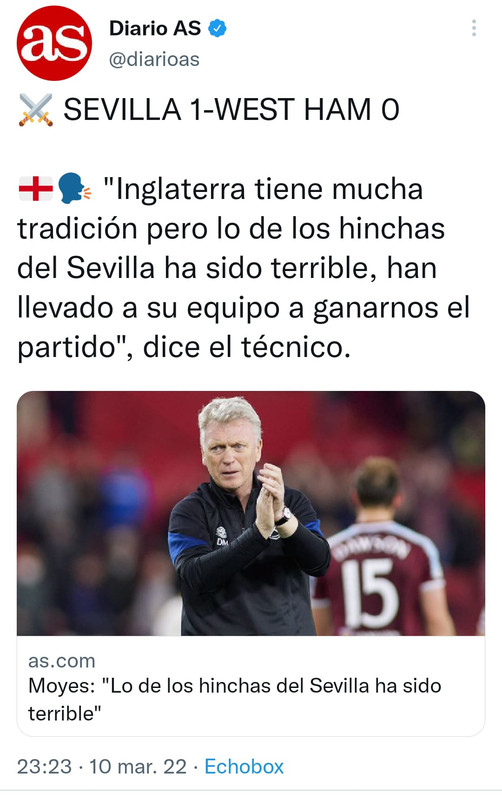Open the three-dot tweet options menu
Image resolution: width=502 pixels, height=800 pixels.
474,28
